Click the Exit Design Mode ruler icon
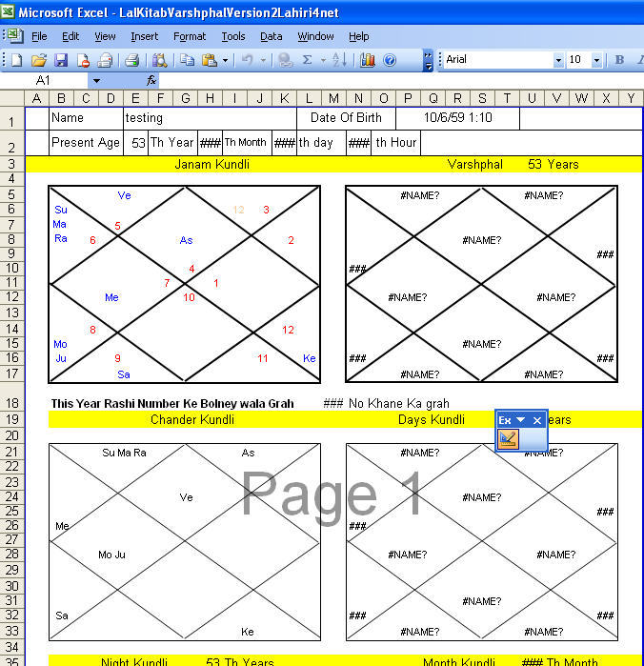This screenshot has width=644, height=666. [508, 439]
